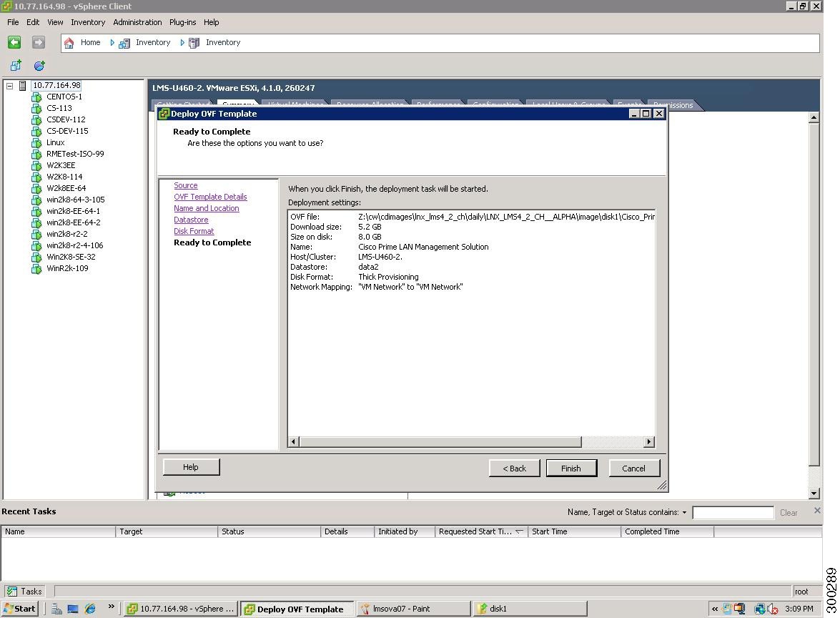This screenshot has height=618, width=840.
Task: Click the green back navigation arrow
Action: click(x=14, y=42)
